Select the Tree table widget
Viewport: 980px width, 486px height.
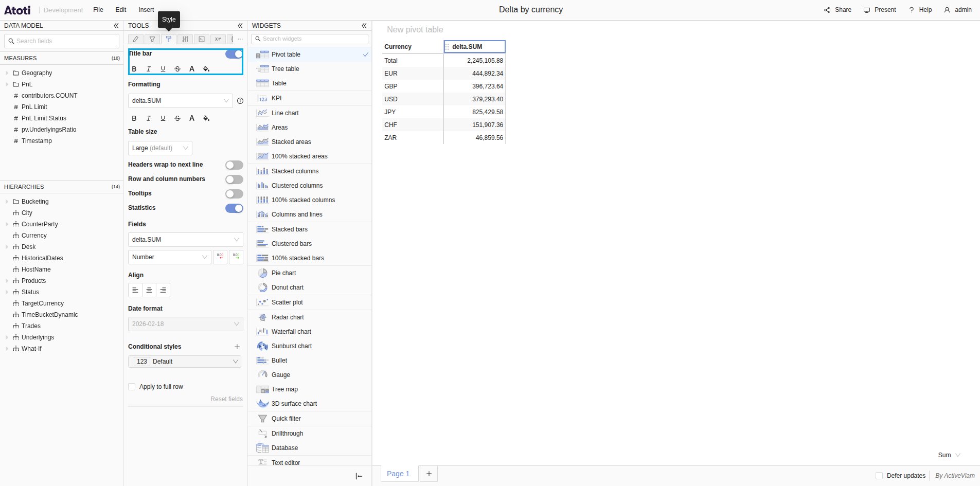[x=310, y=69]
